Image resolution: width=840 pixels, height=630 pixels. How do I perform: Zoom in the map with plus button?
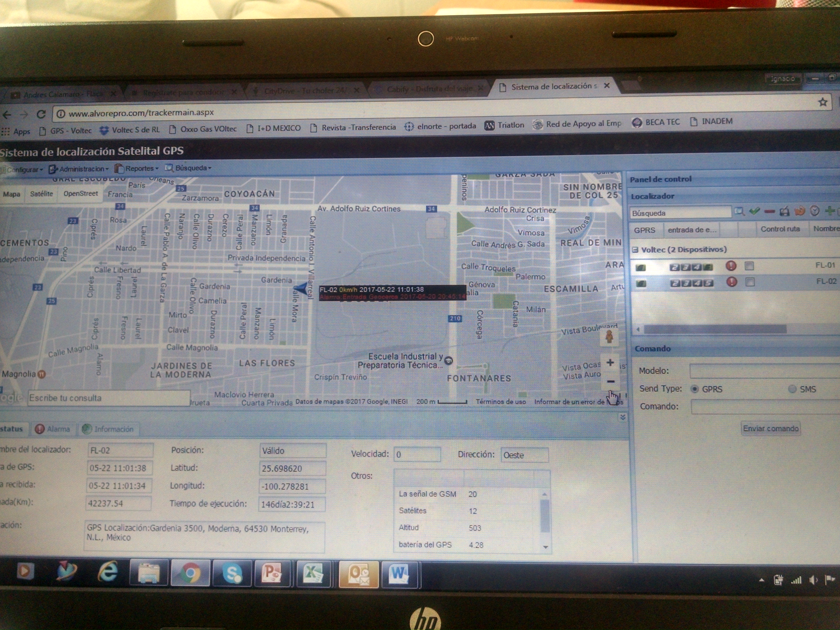[610, 363]
